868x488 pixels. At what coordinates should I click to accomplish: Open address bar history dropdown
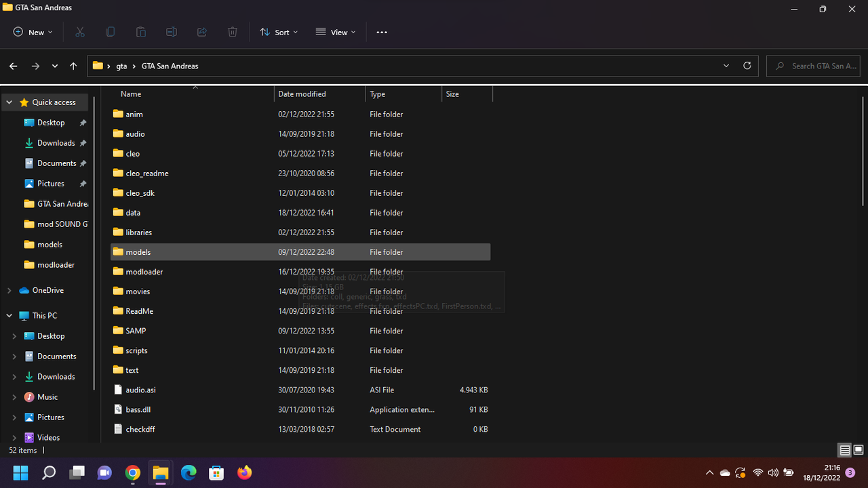click(726, 66)
